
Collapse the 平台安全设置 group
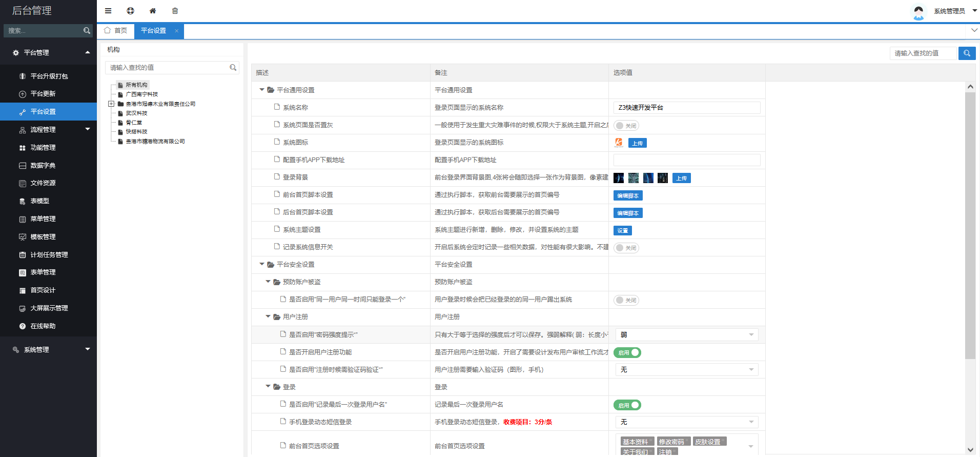262,264
